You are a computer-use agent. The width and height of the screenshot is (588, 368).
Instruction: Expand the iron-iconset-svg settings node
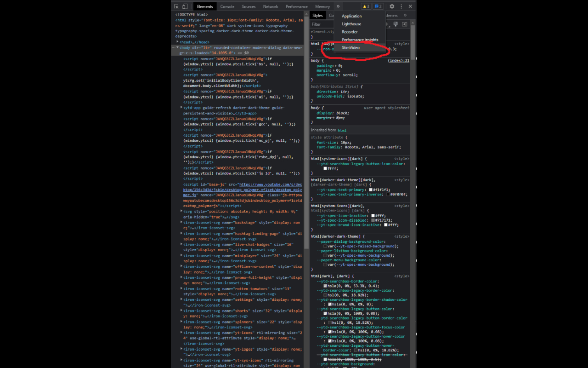coord(181,299)
